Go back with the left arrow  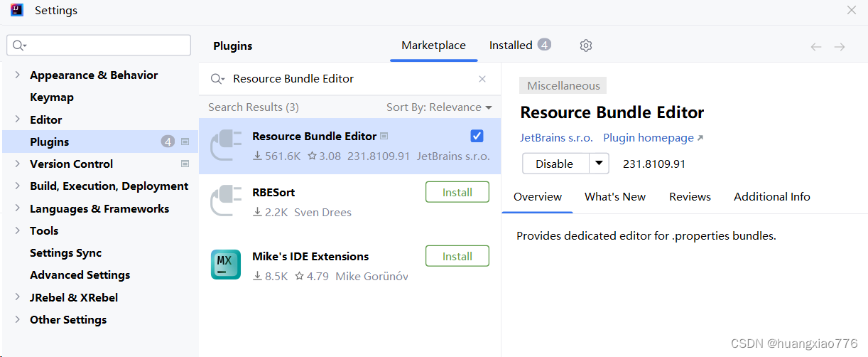(816, 47)
